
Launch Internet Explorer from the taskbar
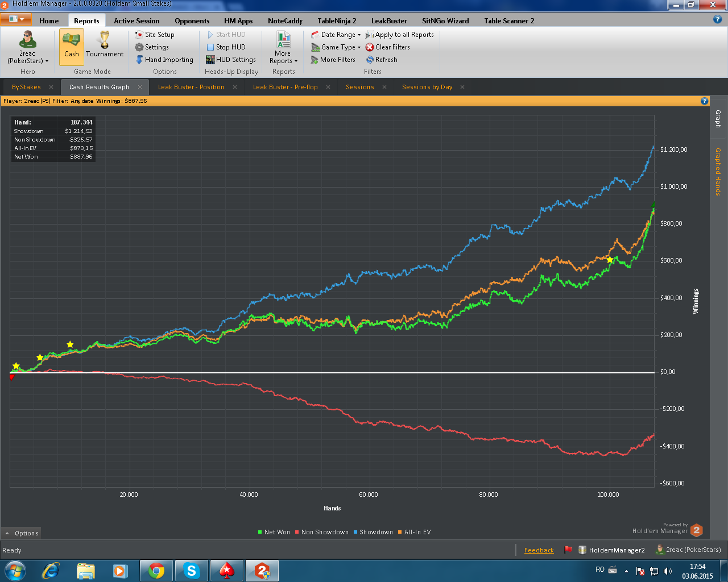[x=51, y=571]
